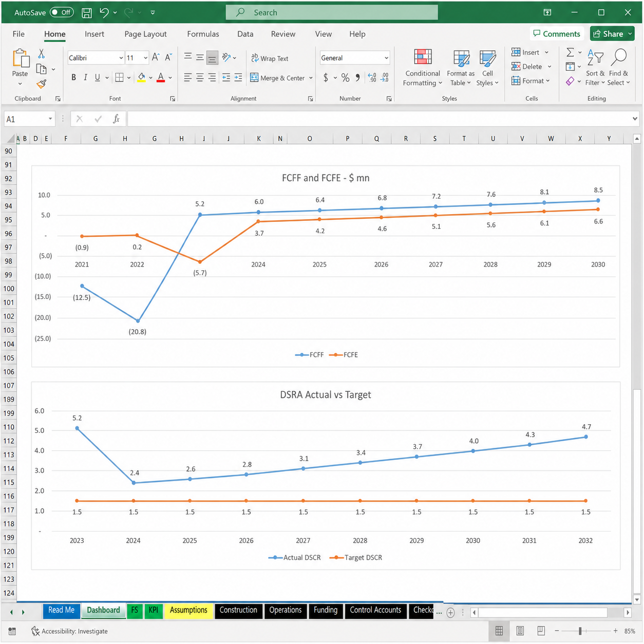This screenshot has width=644, height=644.
Task: Toggle AutoSave switch off/on
Action: click(62, 12)
